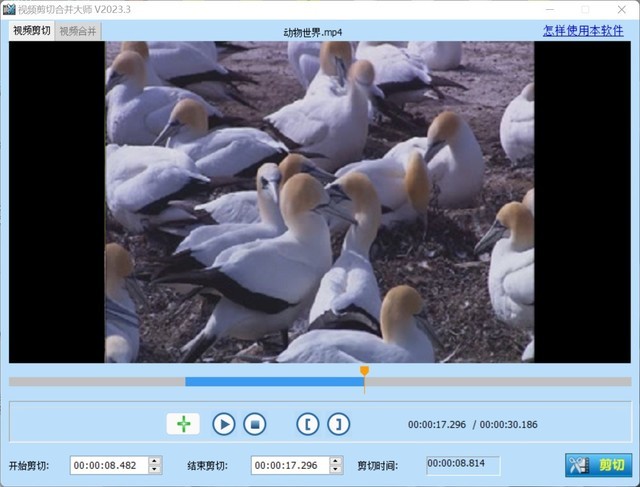Stop the video playback

tap(255, 424)
